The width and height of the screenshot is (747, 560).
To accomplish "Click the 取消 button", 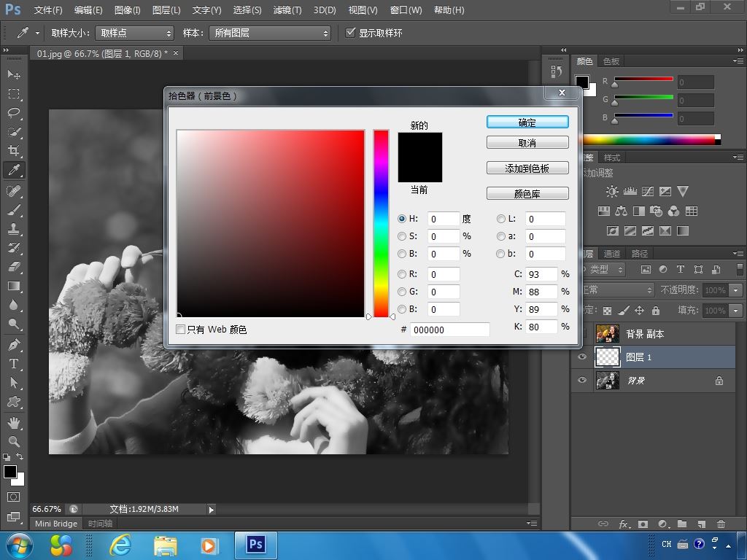I will (x=527, y=143).
